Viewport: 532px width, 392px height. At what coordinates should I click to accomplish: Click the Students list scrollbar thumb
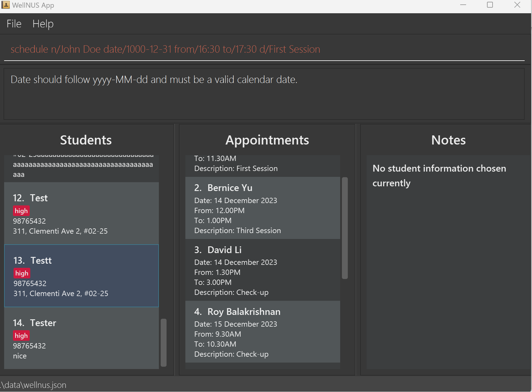tap(164, 343)
